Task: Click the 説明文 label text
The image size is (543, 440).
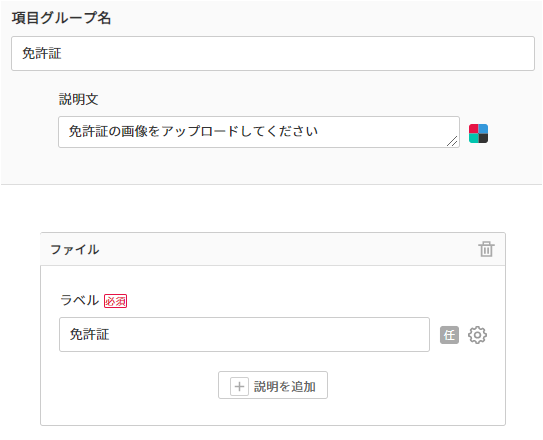Action: 79,100
